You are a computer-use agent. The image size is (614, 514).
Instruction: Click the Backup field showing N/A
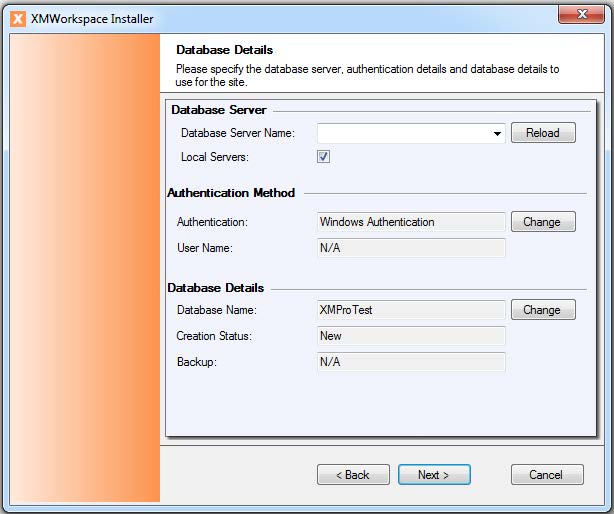[x=410, y=362]
